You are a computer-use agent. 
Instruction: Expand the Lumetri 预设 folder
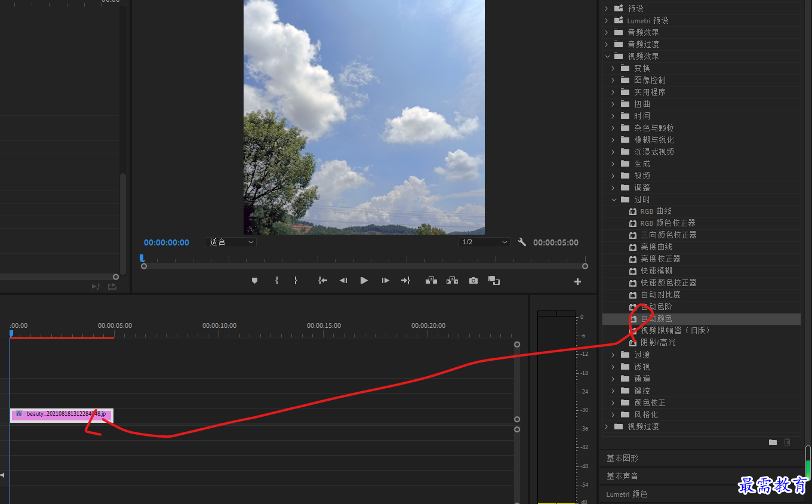(x=607, y=20)
